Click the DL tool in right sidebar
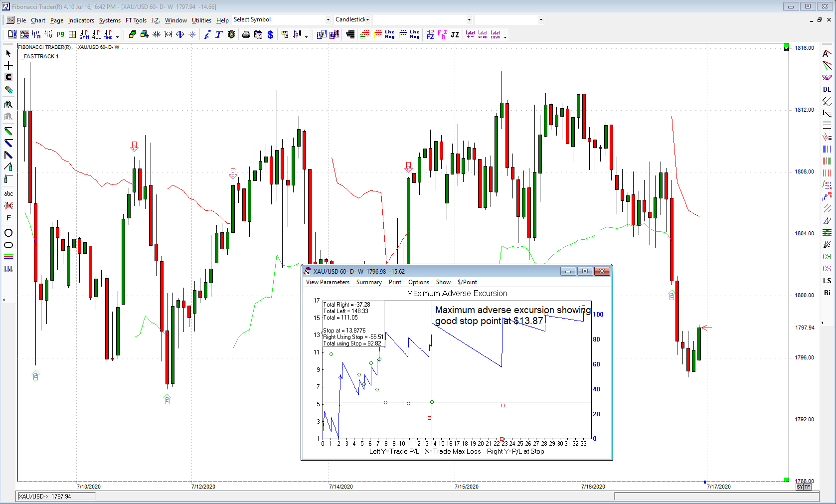 (827, 89)
